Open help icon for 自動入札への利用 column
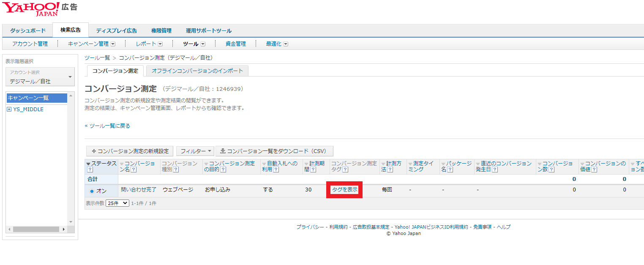Image resolution: width=644 pixels, height=265 pixels. pyautogui.click(x=276, y=169)
